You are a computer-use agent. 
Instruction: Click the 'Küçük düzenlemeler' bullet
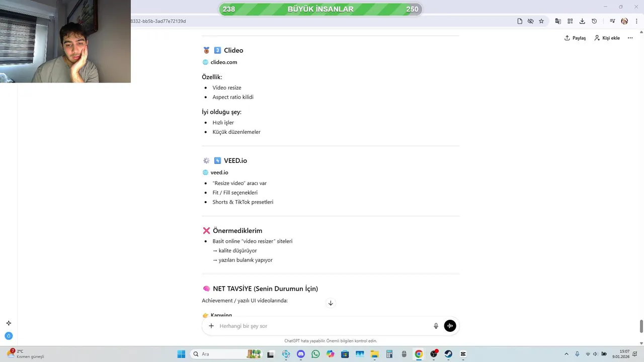[x=236, y=132]
